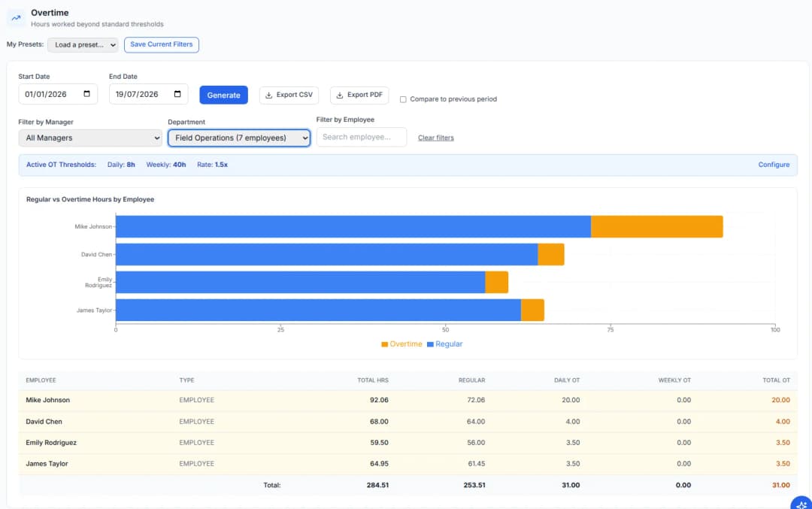Click the 68.00 total hours cell

click(379, 422)
